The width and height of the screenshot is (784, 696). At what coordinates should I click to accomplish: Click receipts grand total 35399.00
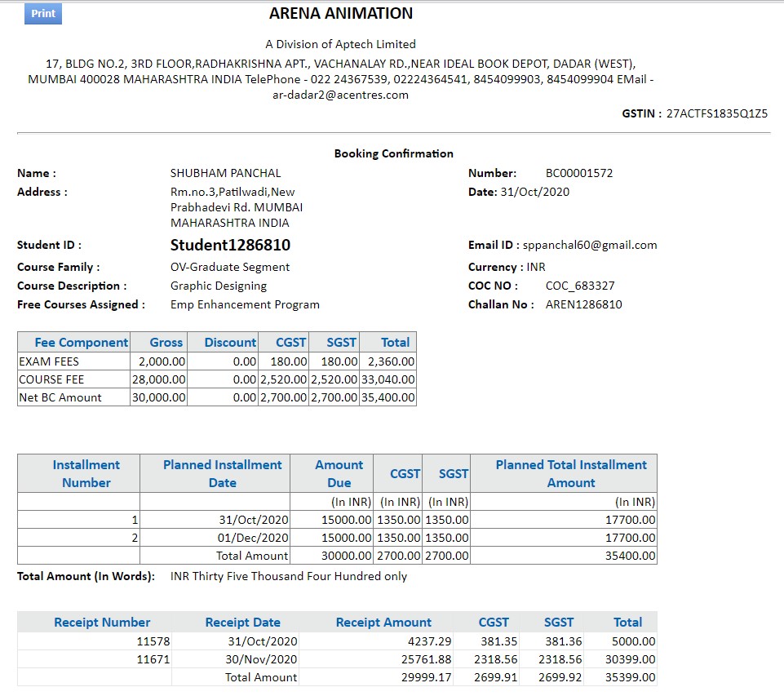(630, 677)
